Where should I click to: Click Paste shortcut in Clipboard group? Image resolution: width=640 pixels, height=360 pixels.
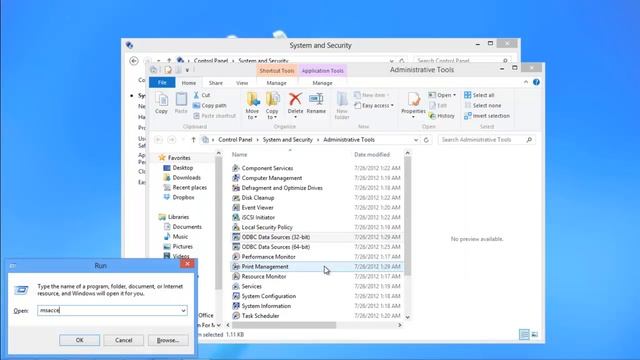click(214, 116)
